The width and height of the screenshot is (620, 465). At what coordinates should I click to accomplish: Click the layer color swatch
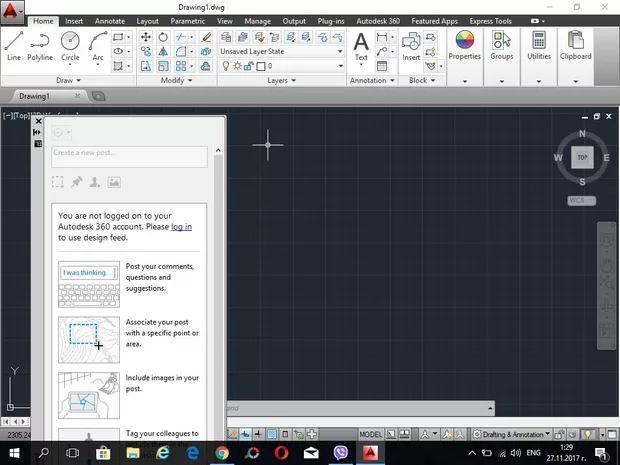[262, 66]
